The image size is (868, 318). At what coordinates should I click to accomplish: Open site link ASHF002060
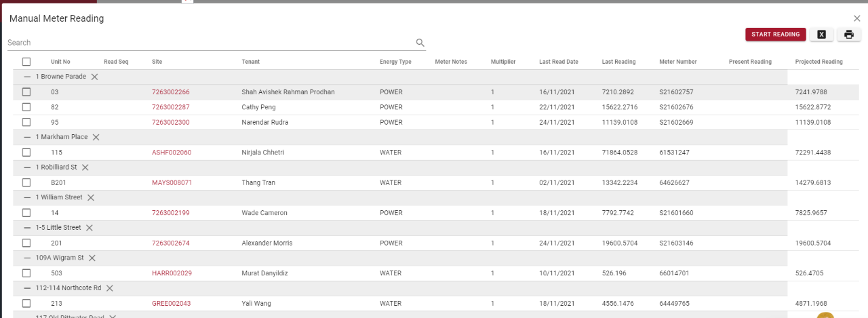pos(171,153)
